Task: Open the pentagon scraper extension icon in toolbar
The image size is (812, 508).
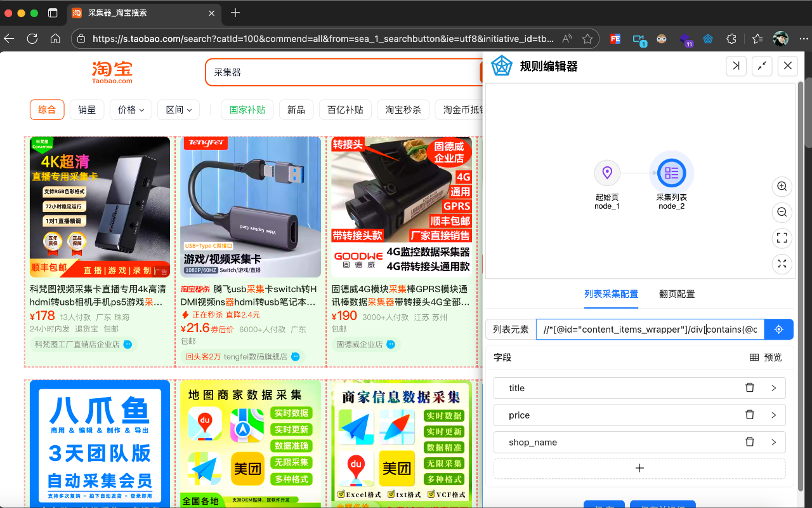Action: click(708, 39)
